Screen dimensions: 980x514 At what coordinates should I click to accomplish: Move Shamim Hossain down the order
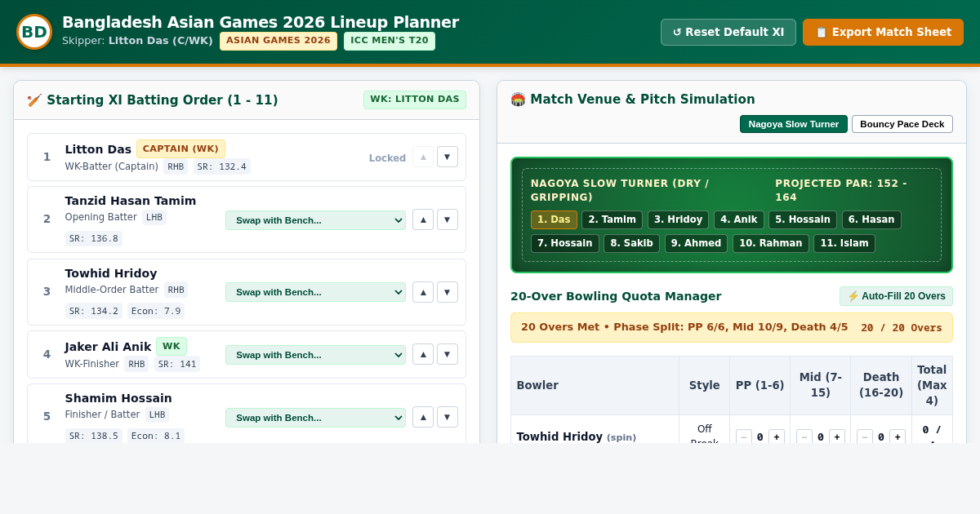pyautogui.click(x=448, y=417)
